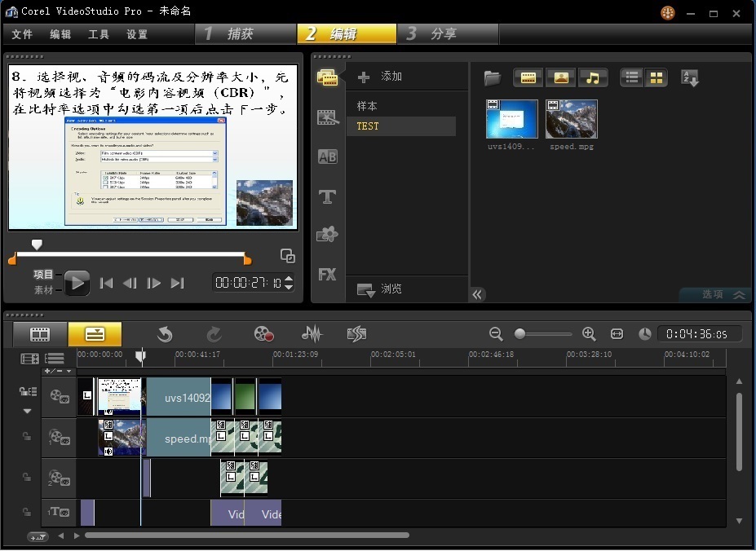Image resolution: width=756 pixels, height=551 pixels.
Task: Open the FX filter library
Action: [x=328, y=275]
